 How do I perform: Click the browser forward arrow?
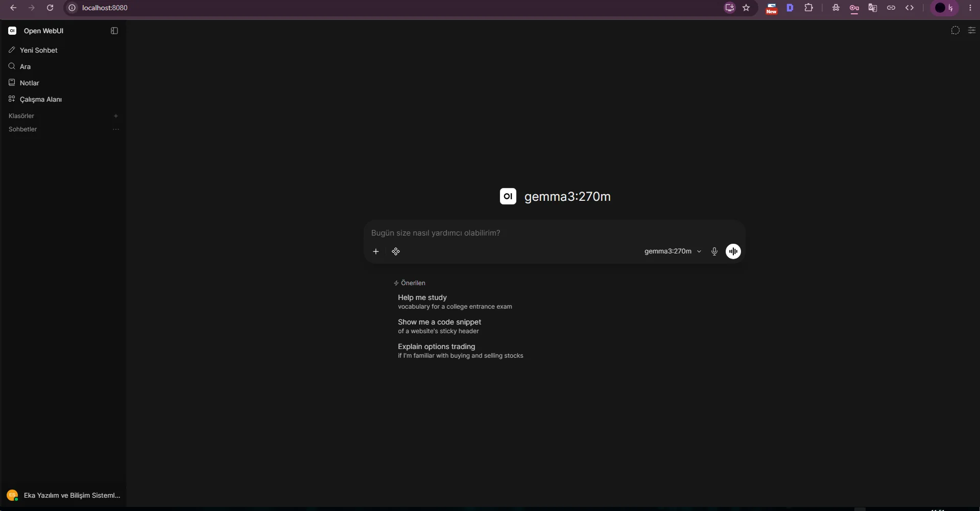tap(32, 8)
